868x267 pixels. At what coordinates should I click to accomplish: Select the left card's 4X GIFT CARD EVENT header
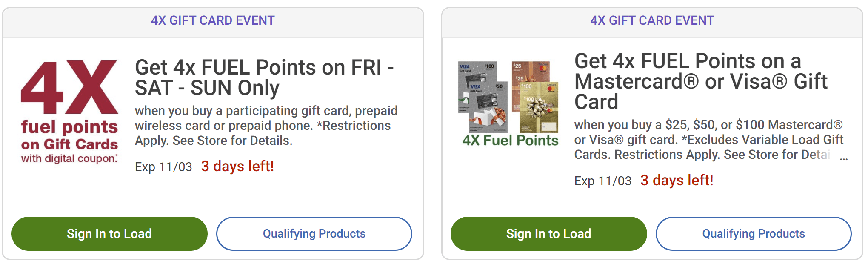tap(213, 20)
